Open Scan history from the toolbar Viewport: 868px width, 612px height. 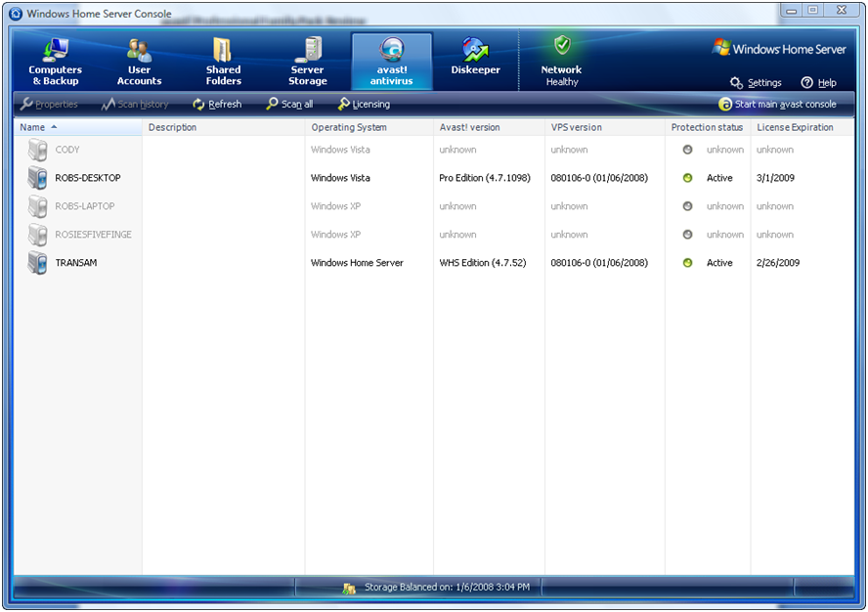tap(135, 105)
